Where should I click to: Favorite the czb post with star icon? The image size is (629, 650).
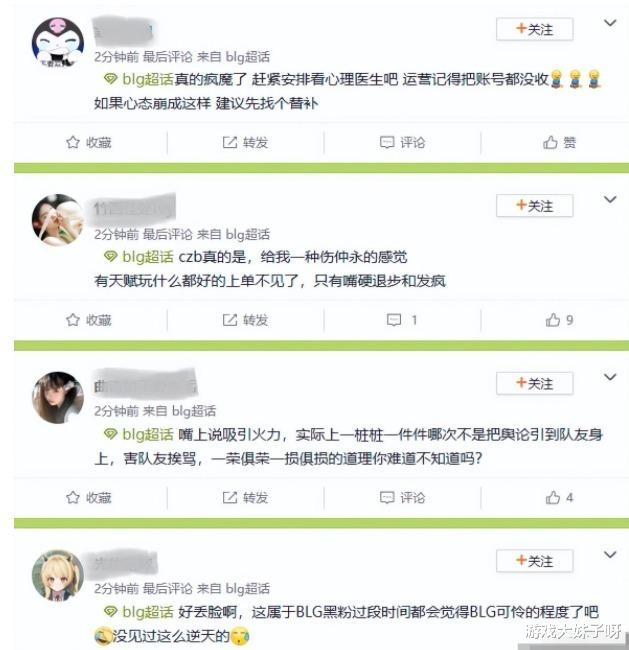click(88, 320)
